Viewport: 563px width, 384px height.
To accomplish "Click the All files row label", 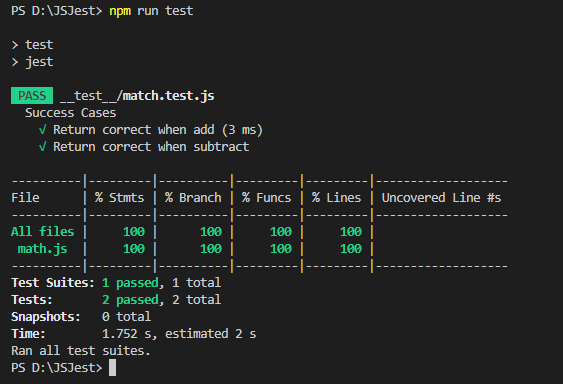I will 42,232.
